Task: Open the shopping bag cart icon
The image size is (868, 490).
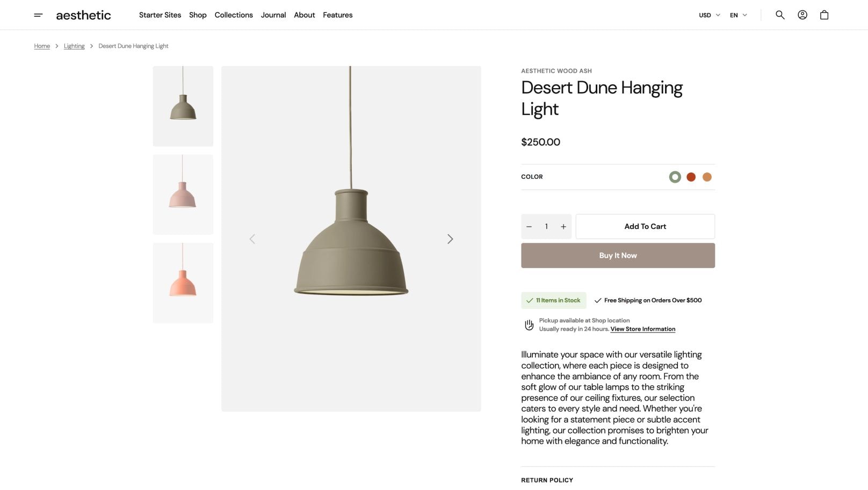Action: point(824,15)
